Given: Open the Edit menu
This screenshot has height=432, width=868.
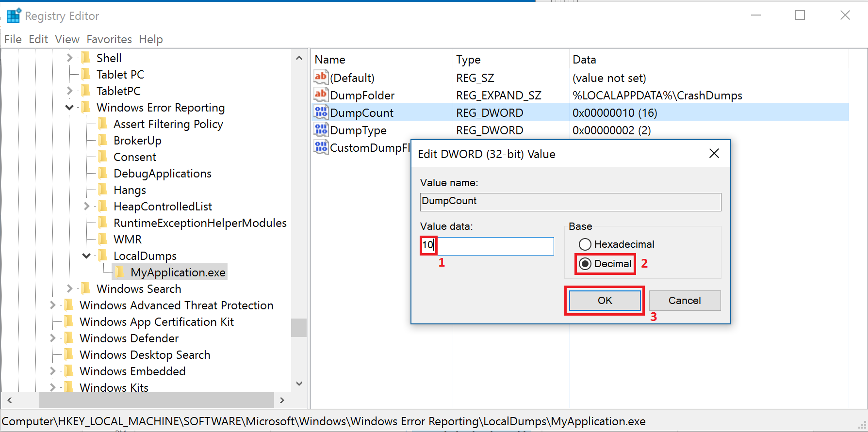Looking at the screenshot, I should coord(38,39).
